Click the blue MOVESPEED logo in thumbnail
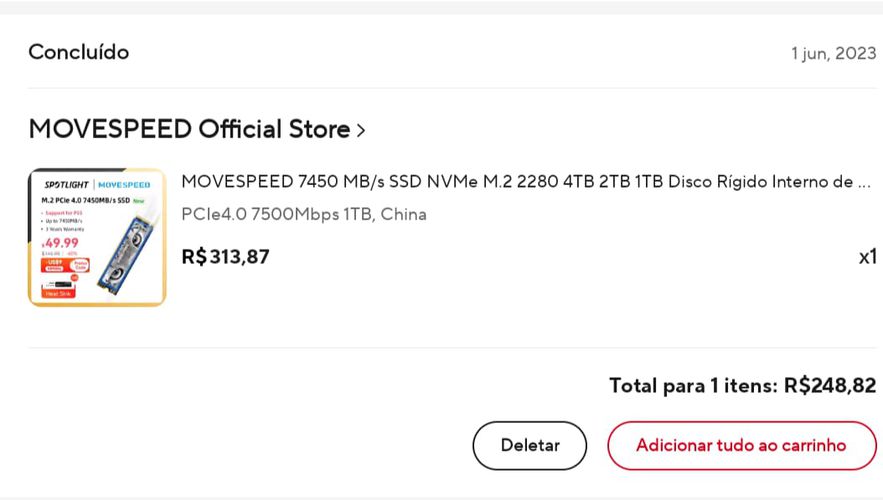Screen dimensions: 883x500 (x=124, y=185)
